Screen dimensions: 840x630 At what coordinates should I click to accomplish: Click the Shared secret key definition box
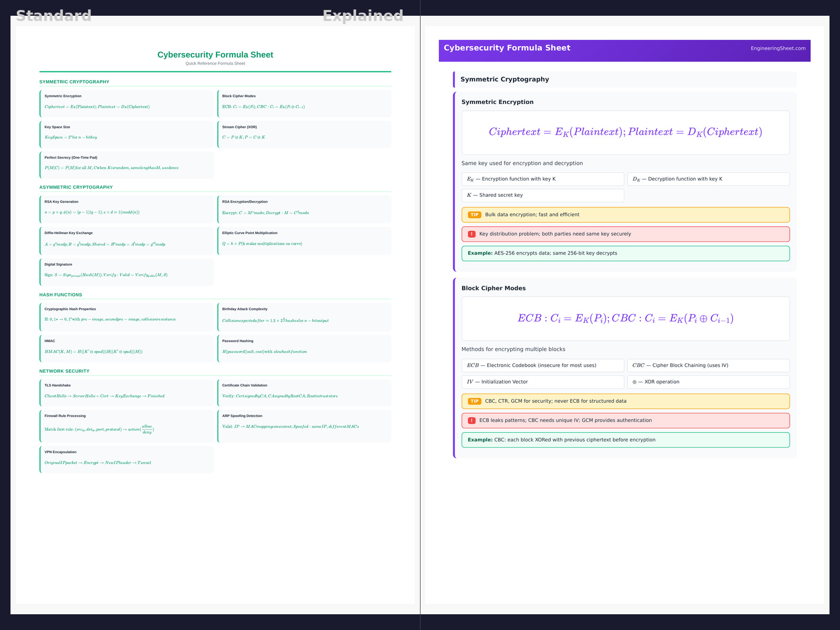click(x=542, y=195)
